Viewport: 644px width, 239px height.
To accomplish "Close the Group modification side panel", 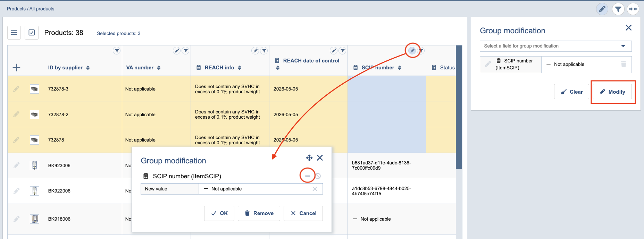I will (x=628, y=28).
